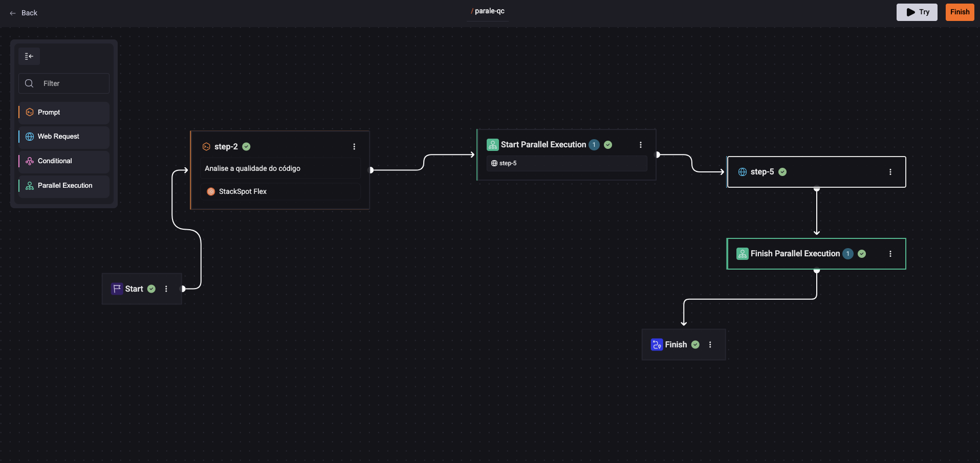Viewport: 980px width, 463px height.
Task: Click the Start node flag icon
Action: [117, 289]
